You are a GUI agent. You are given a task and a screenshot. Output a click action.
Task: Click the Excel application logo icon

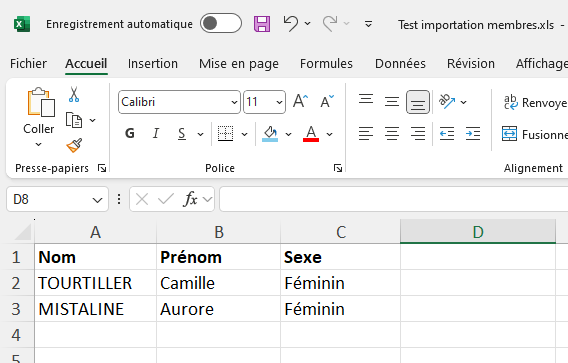coord(22,24)
